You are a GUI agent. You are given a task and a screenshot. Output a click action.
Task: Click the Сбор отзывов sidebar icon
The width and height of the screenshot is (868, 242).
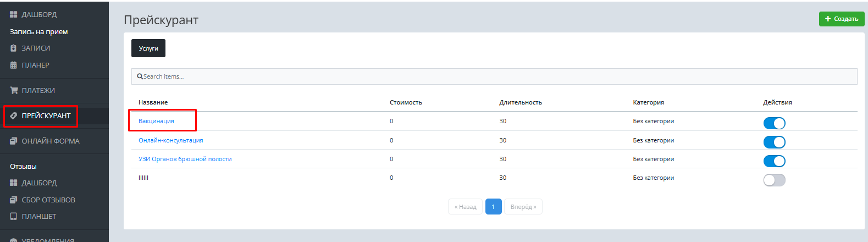[14, 200]
